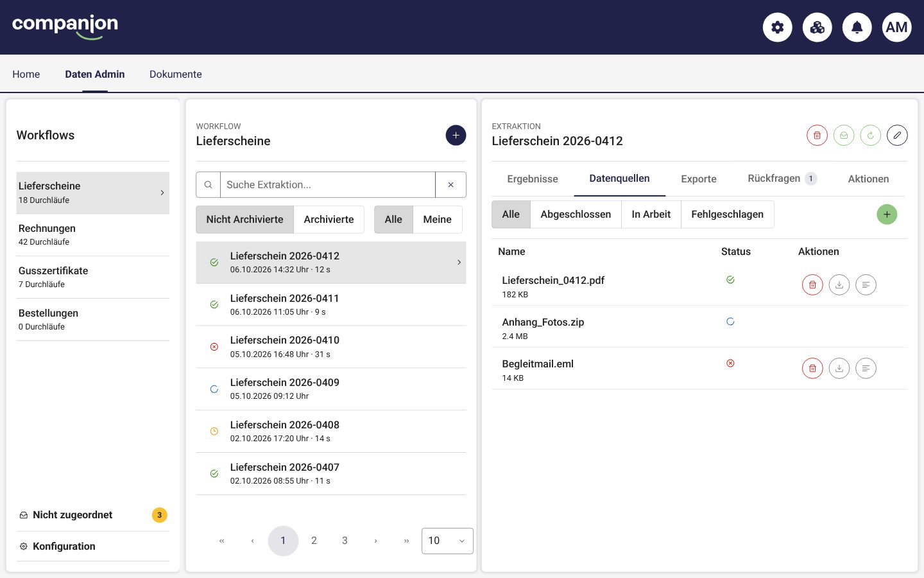Add a new extraction with the dark plus button
This screenshot has width=924, height=578.
456,135
